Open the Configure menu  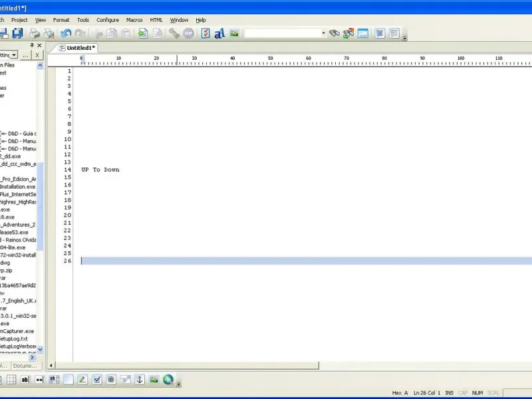pos(108,20)
